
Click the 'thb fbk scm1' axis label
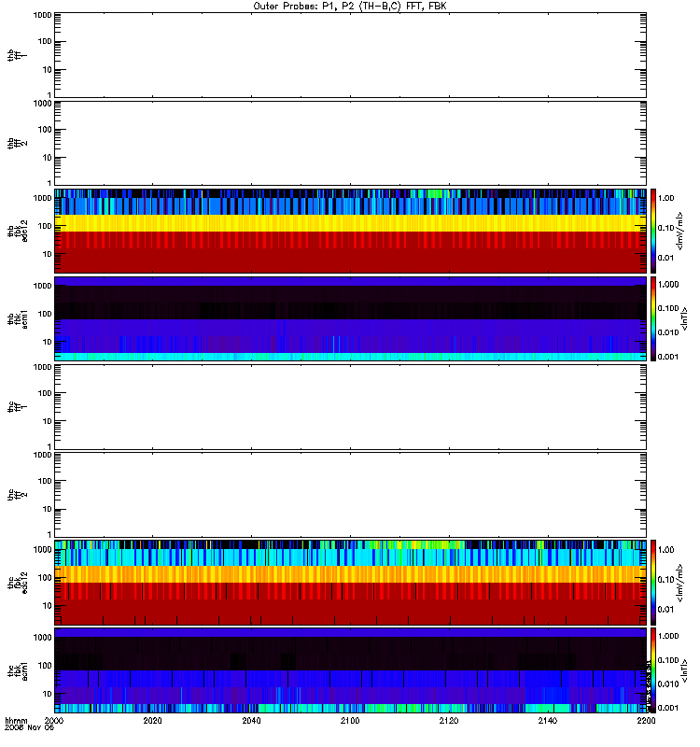click(x=17, y=319)
